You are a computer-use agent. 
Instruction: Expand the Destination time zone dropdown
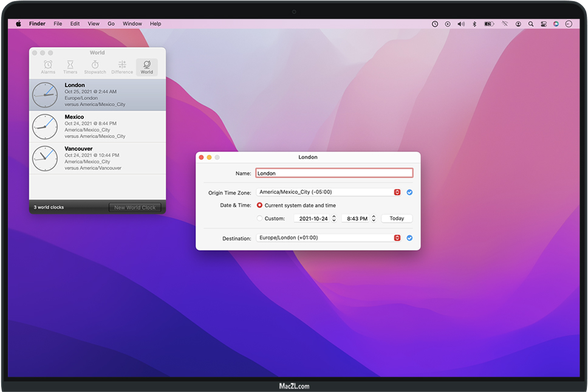point(397,238)
